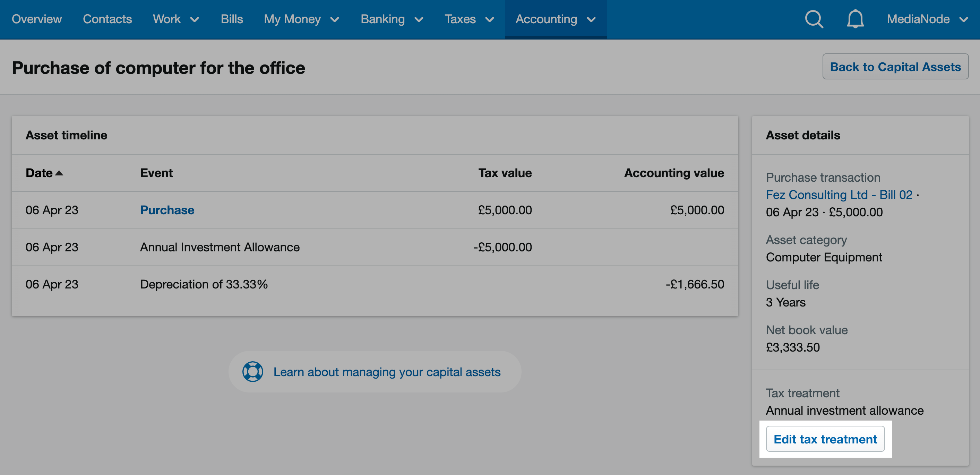Open the MediaNode account menu
This screenshot has width=980, height=475.
(x=926, y=19)
